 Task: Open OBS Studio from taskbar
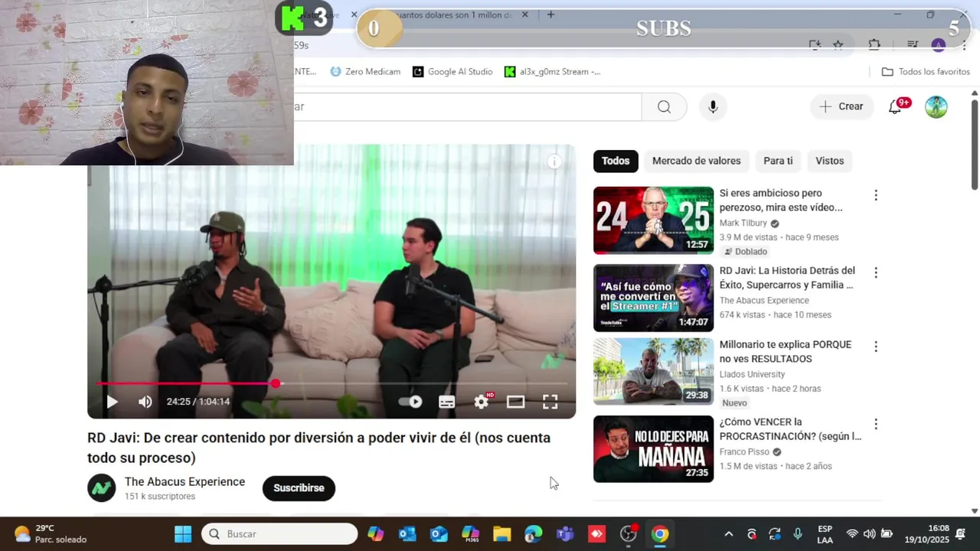tap(629, 534)
